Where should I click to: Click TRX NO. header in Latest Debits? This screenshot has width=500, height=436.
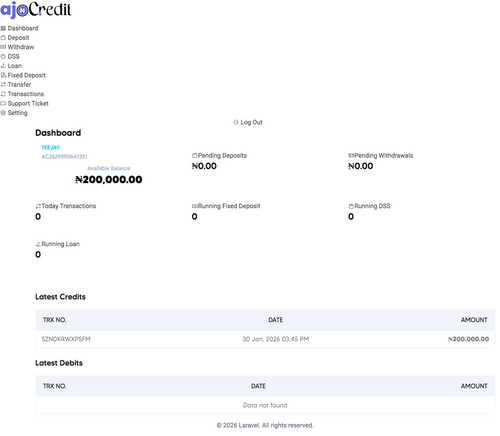54,386
